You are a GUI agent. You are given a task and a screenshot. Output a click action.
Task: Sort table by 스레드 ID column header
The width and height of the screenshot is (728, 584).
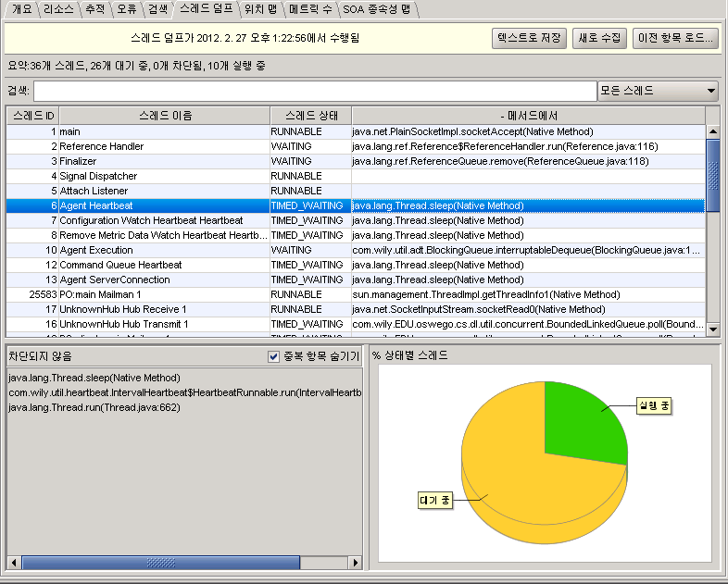click(31, 116)
